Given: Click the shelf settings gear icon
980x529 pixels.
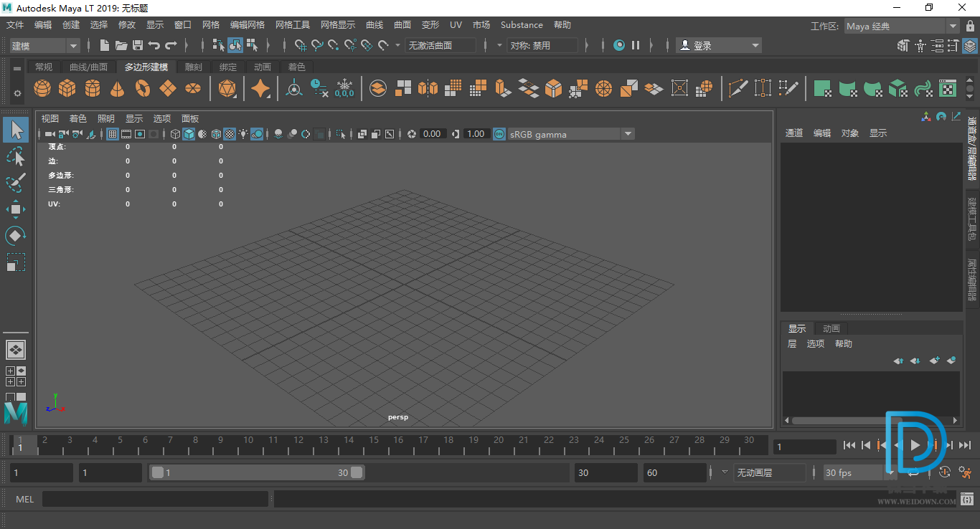Looking at the screenshot, I should pos(17,93).
